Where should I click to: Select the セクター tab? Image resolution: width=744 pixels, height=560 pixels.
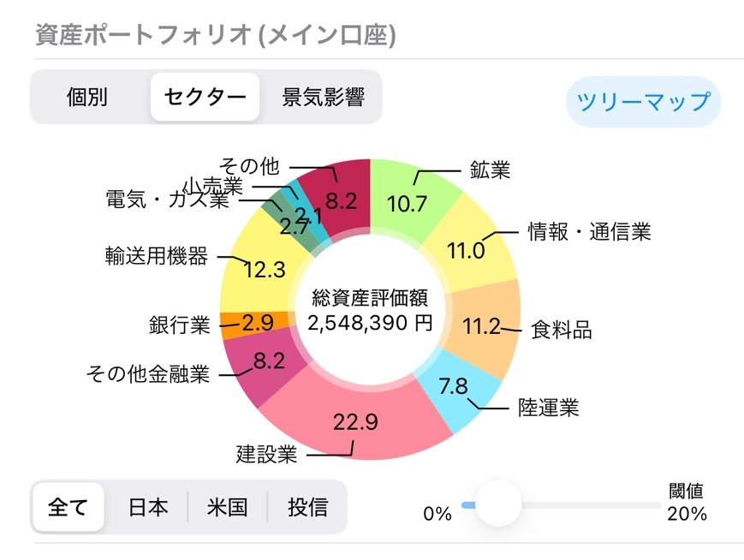click(x=205, y=98)
